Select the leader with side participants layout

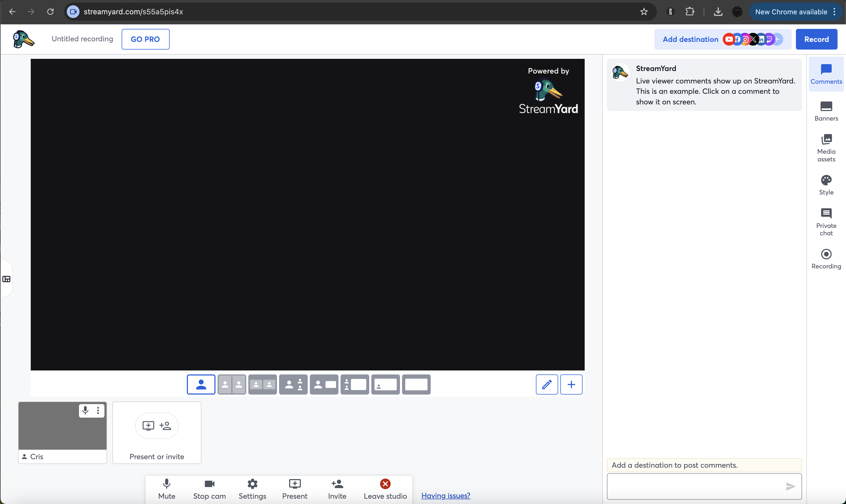tap(293, 384)
